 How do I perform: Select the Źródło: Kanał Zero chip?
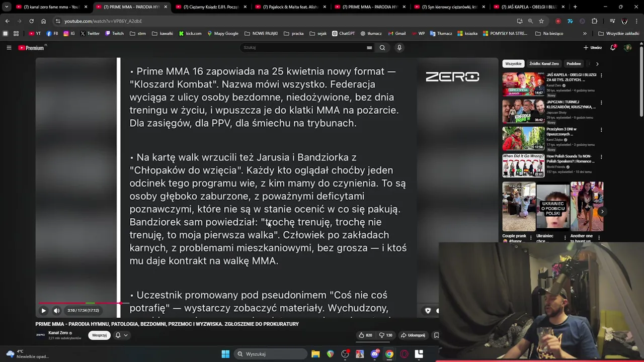[544, 64]
